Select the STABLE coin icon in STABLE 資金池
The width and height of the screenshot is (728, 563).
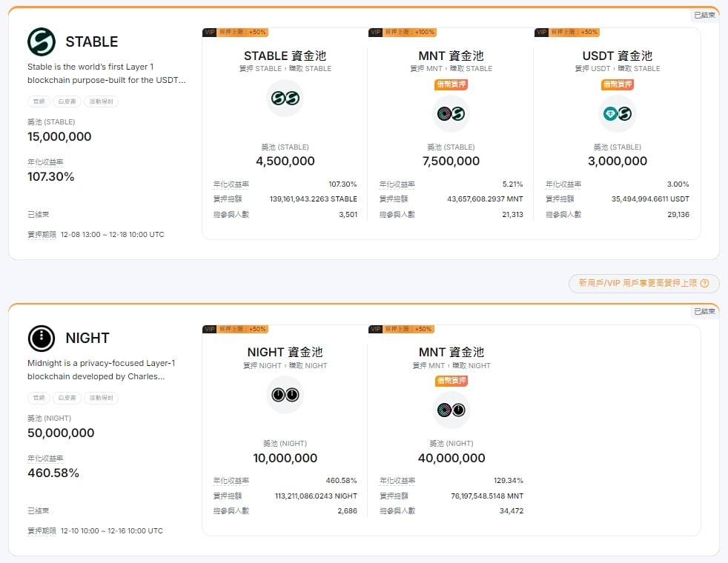tap(285, 99)
